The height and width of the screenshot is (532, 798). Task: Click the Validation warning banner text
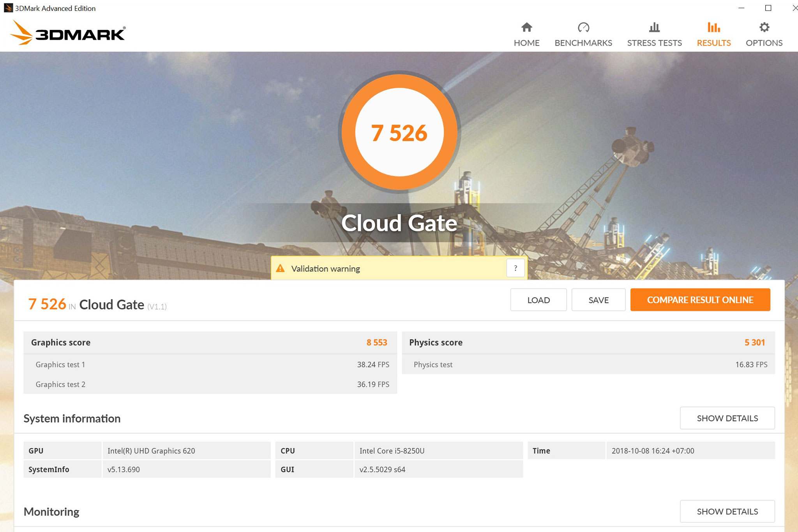pyautogui.click(x=326, y=269)
